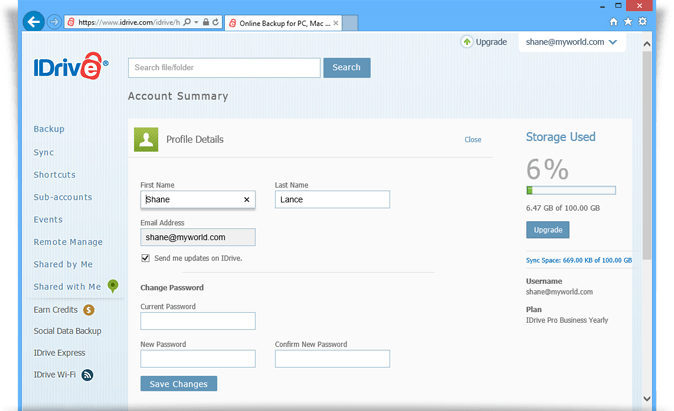
Task: Click the scrollbar up arrow
Action: tap(646, 44)
